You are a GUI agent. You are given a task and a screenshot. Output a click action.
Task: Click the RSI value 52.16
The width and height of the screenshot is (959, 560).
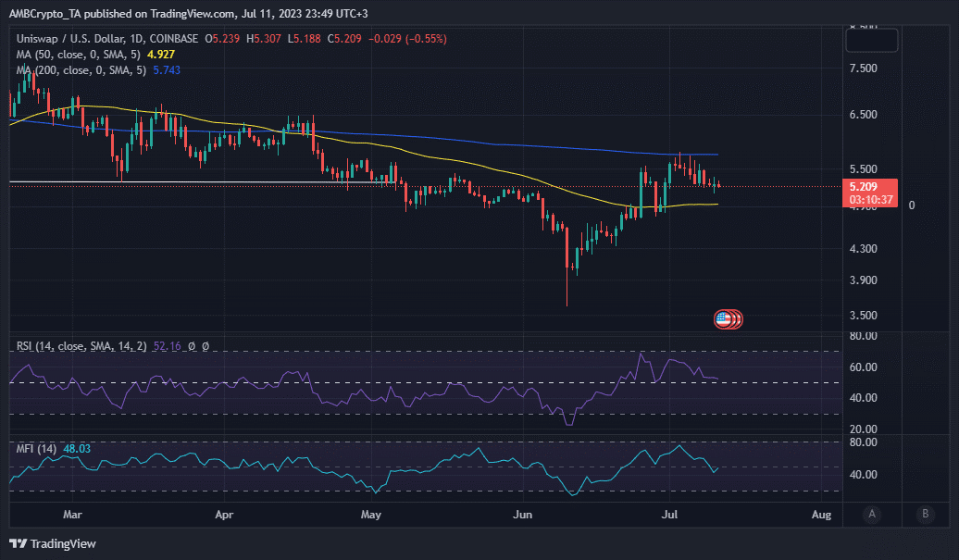(167, 346)
